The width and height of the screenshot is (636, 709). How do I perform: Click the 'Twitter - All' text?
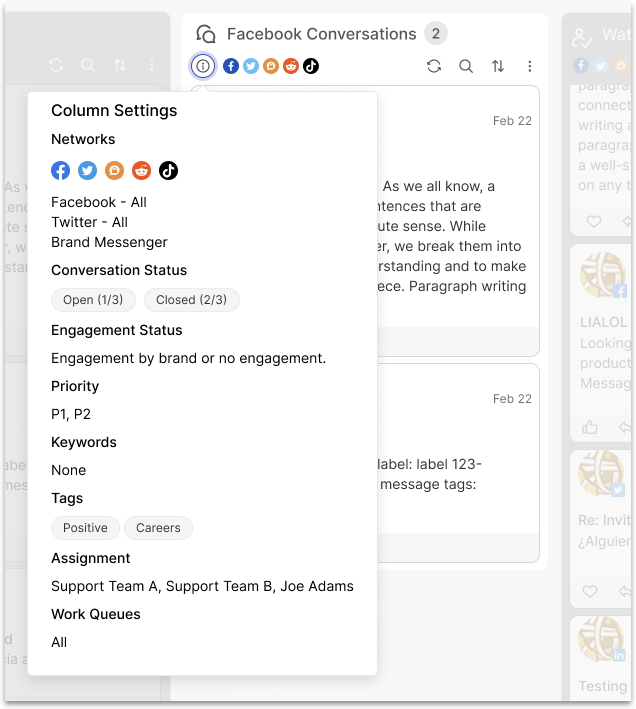tap(90, 222)
